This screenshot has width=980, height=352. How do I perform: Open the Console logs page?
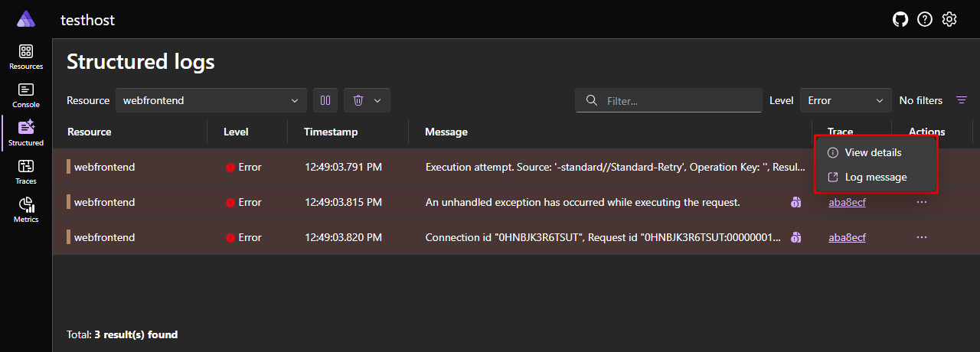(x=26, y=96)
